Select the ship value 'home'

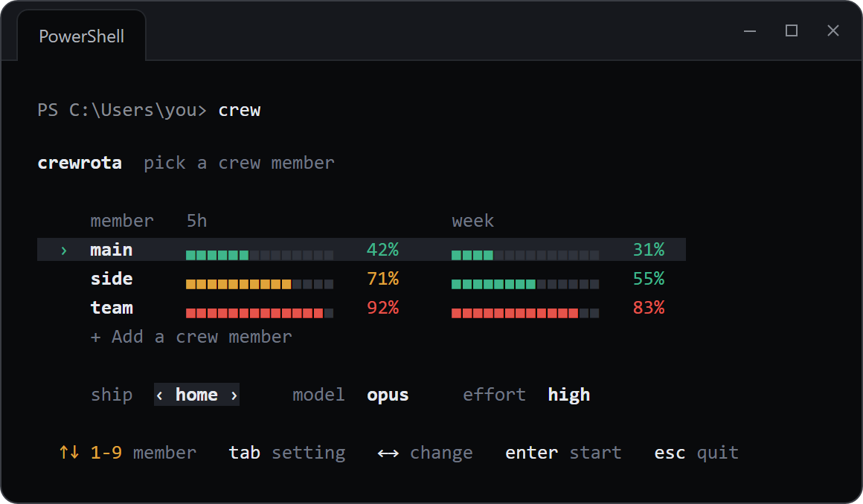[x=196, y=395]
